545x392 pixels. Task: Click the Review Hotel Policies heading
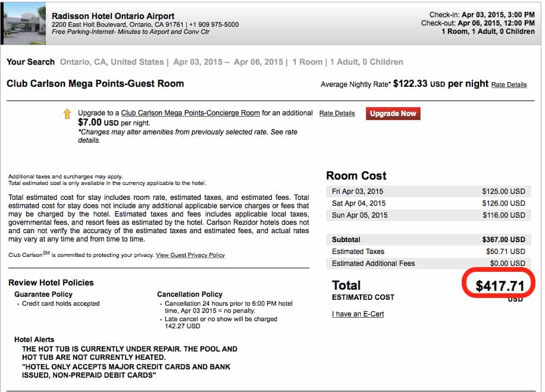coord(51,283)
